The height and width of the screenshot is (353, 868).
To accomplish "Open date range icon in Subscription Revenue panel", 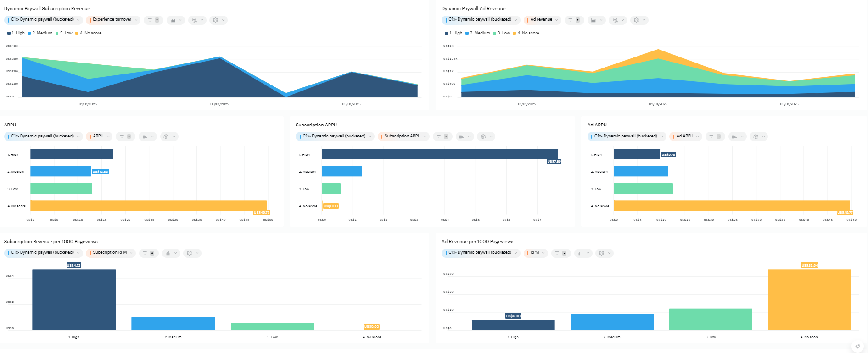I will pos(196,20).
